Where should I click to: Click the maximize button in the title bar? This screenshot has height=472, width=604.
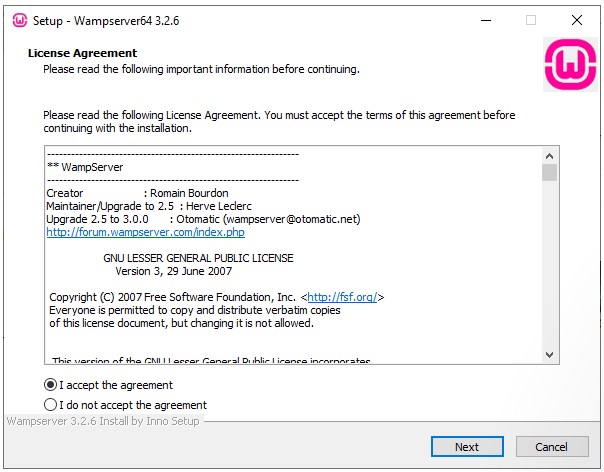[531, 20]
